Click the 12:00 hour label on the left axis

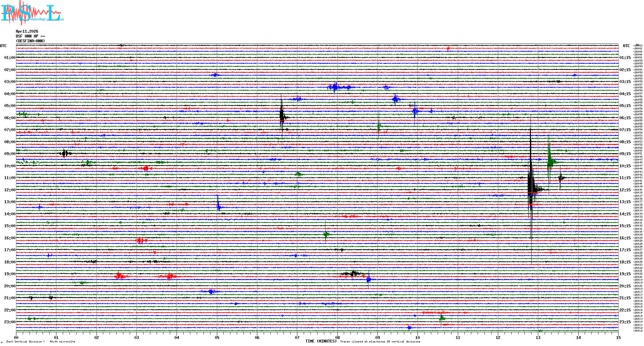(x=10, y=190)
